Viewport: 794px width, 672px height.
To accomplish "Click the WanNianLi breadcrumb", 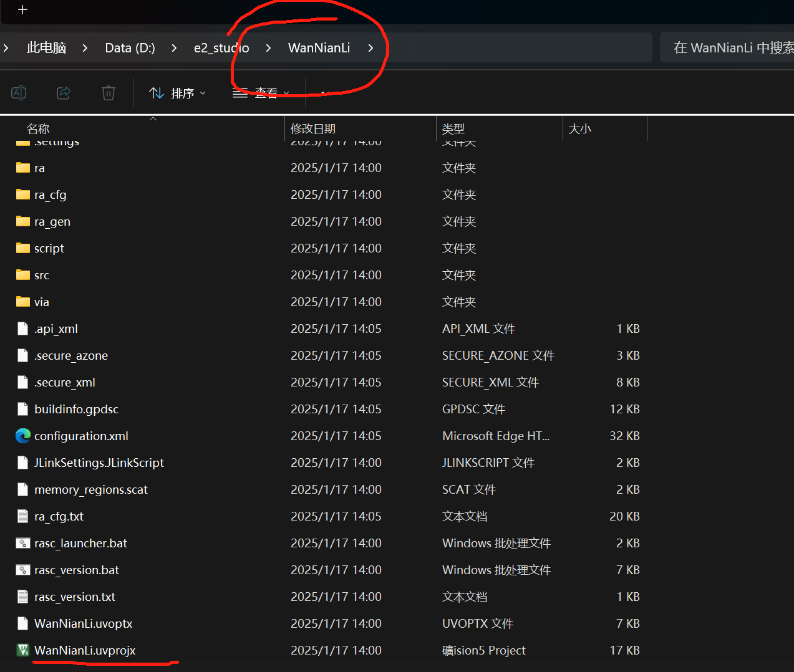I will pos(319,48).
